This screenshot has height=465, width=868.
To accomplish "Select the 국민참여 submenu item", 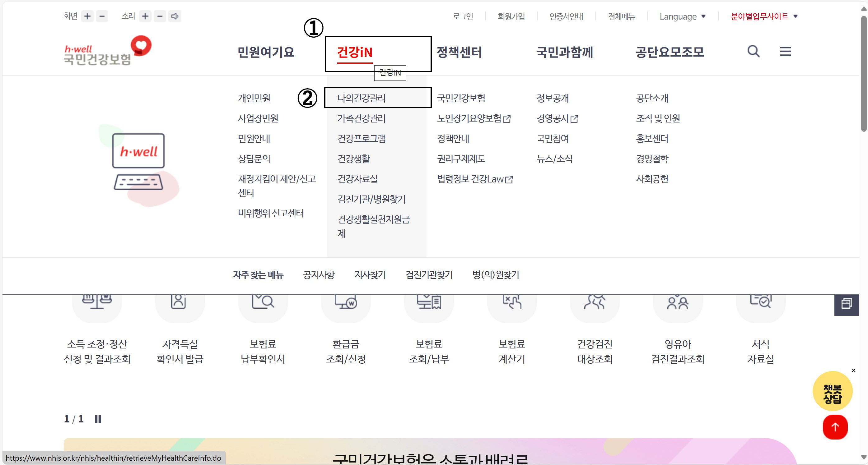I will point(553,138).
